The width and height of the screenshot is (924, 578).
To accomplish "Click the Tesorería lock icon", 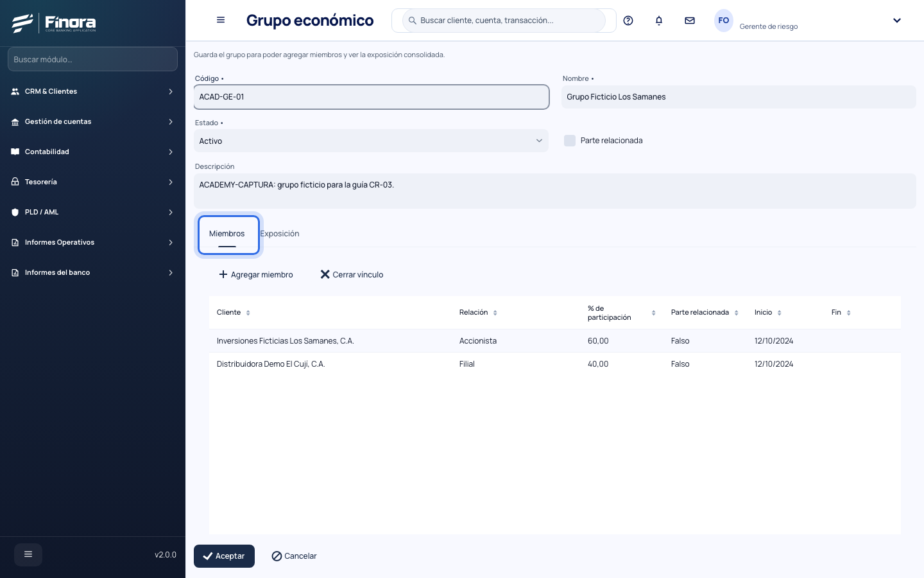I will (15, 182).
